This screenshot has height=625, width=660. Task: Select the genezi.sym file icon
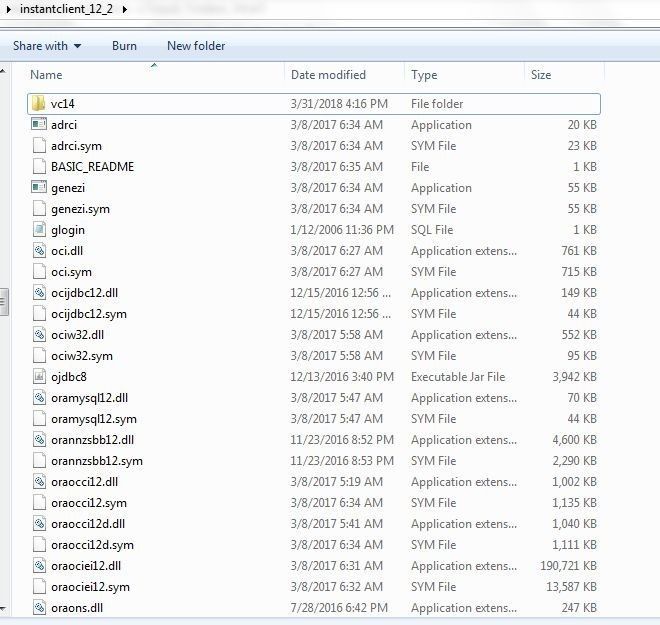click(x=39, y=209)
